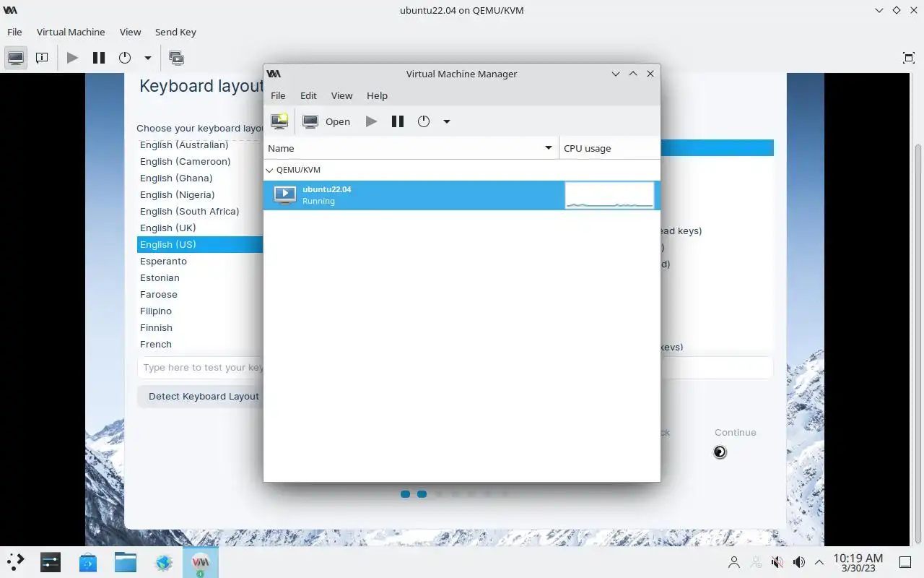This screenshot has width=924, height=578.
Task: Open File menu of ubuntu22.04 console window
Action: click(x=14, y=32)
